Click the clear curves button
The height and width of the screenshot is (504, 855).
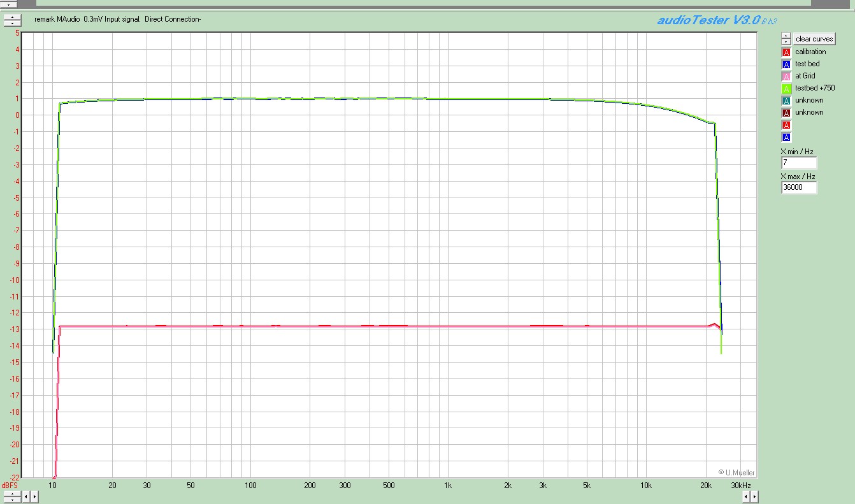(814, 39)
